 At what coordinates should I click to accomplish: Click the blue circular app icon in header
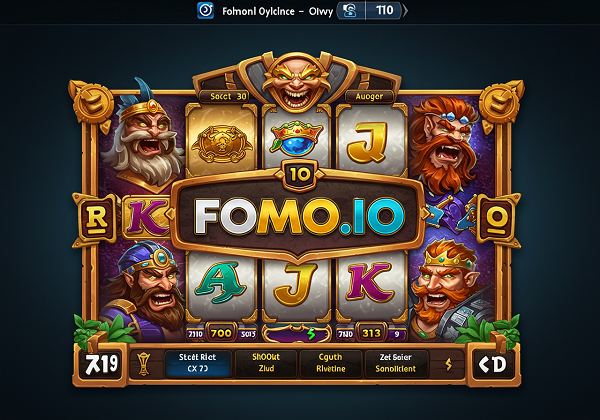click(205, 10)
